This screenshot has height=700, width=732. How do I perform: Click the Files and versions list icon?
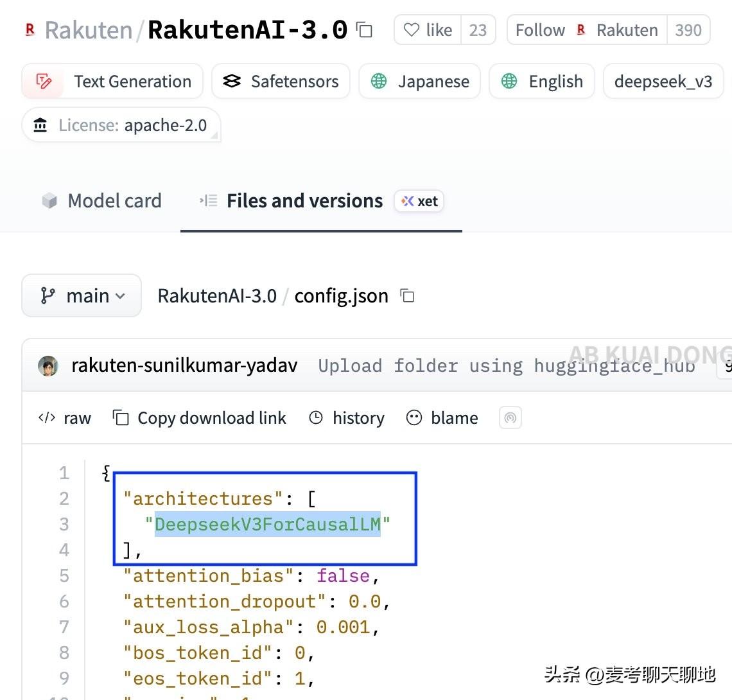click(208, 201)
